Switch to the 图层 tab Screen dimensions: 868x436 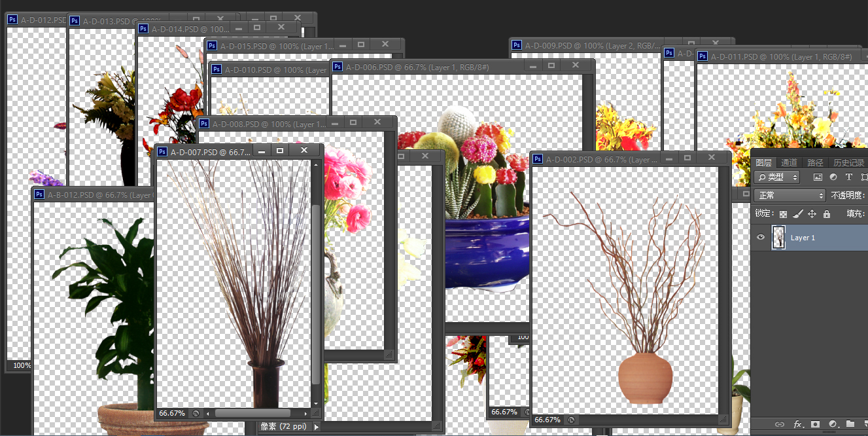(763, 162)
